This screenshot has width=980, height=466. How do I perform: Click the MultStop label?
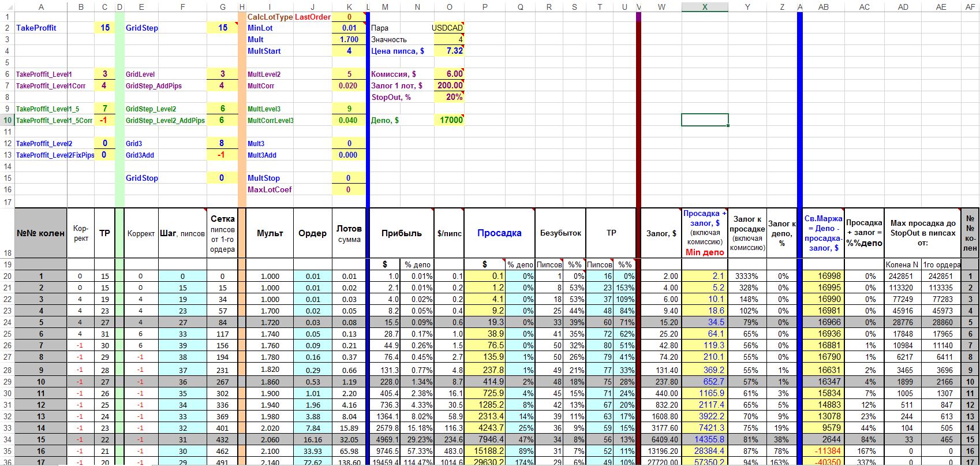[264, 178]
